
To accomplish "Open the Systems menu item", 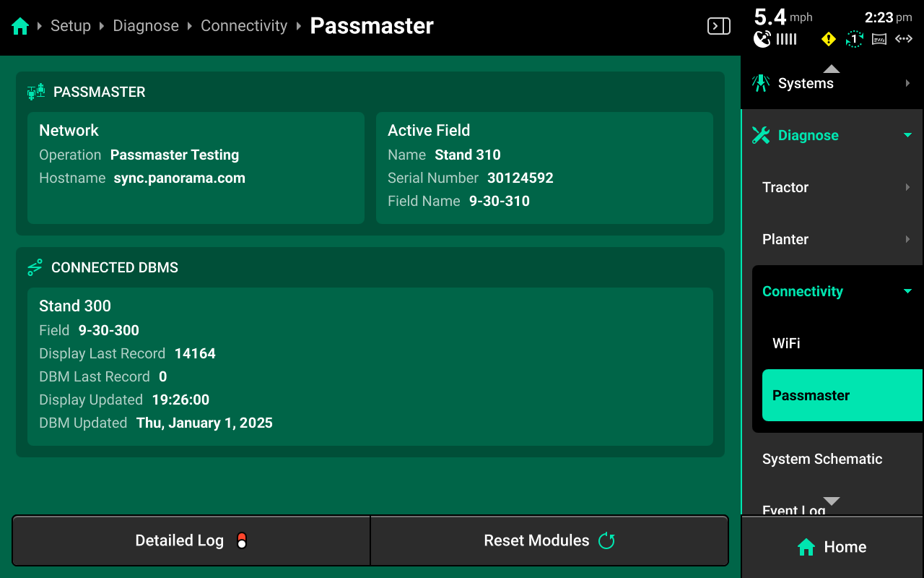I will [806, 83].
